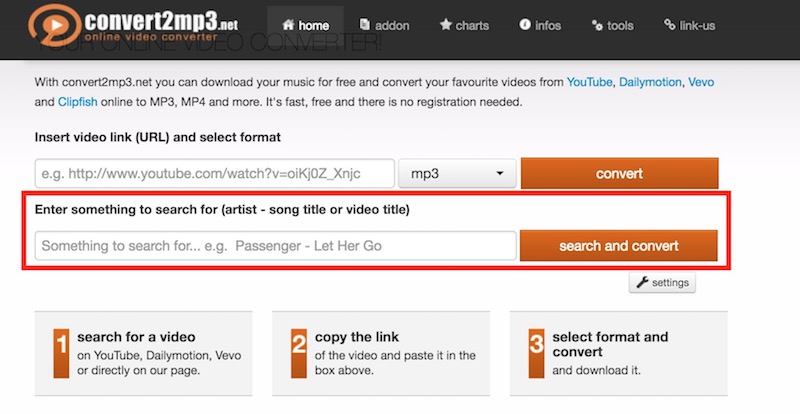The width and height of the screenshot is (800, 414).
Task: Click the infos circle icon
Action: pos(525,26)
